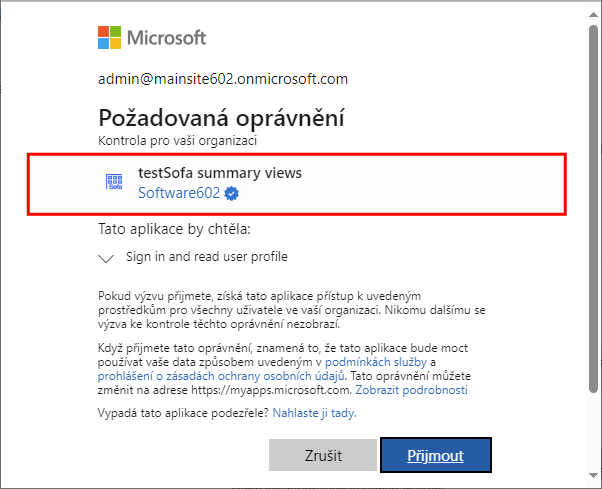Expand the Sign in and read user profile chevron
This screenshot has width=602, height=489.
(106, 258)
